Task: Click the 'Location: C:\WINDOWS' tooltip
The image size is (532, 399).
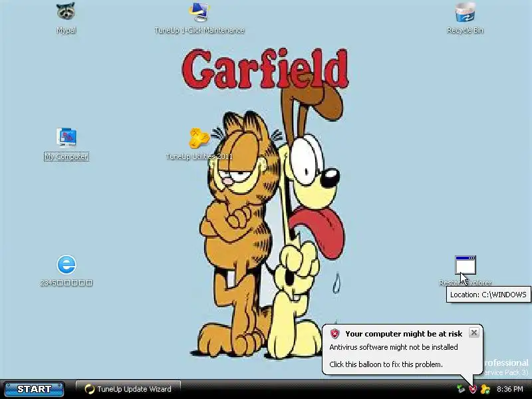Action: (488, 295)
